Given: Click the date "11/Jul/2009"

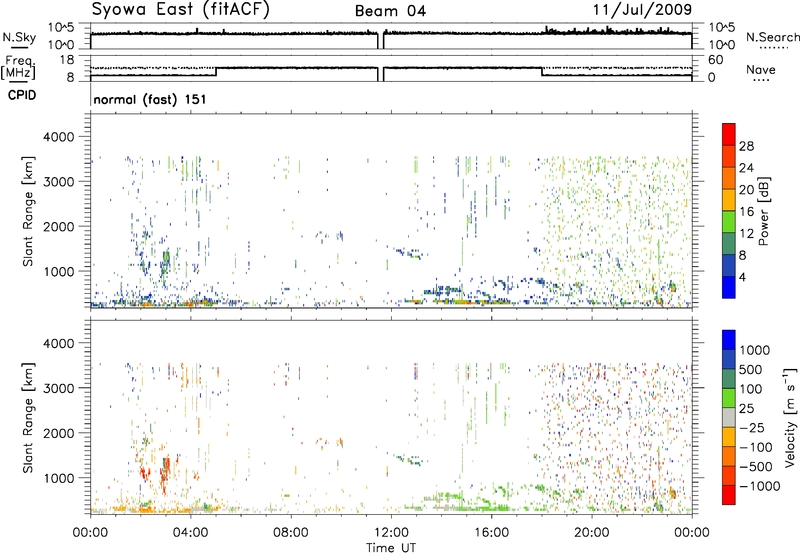Looking at the screenshot, I should pos(642,10).
